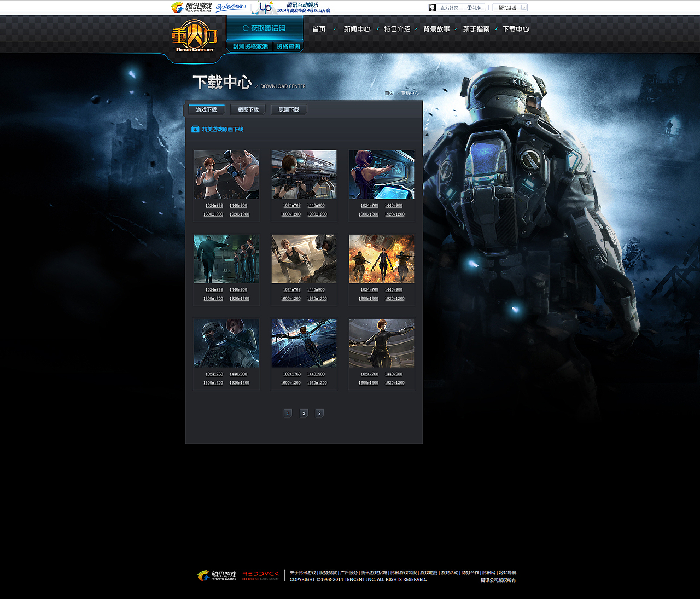Open 新手指南 navigation item

point(476,29)
